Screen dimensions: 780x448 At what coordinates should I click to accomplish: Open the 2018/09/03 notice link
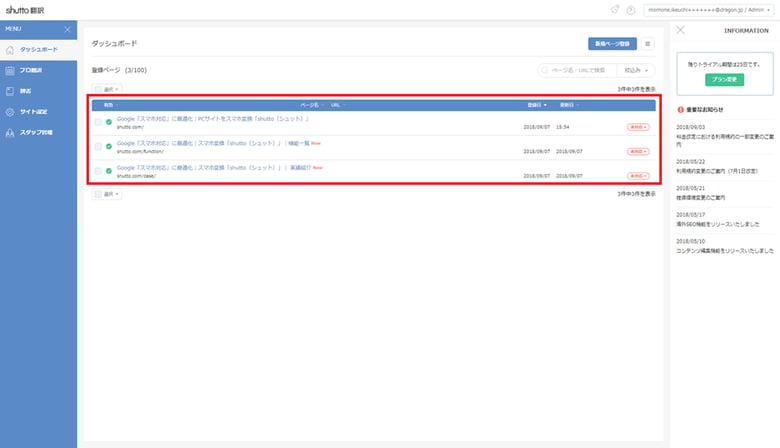pos(725,140)
